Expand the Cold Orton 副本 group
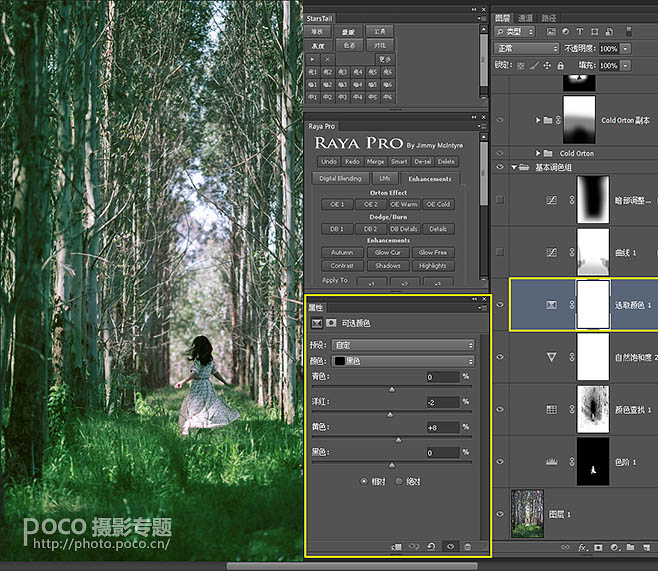Image resolution: width=658 pixels, height=571 pixels. click(x=538, y=120)
